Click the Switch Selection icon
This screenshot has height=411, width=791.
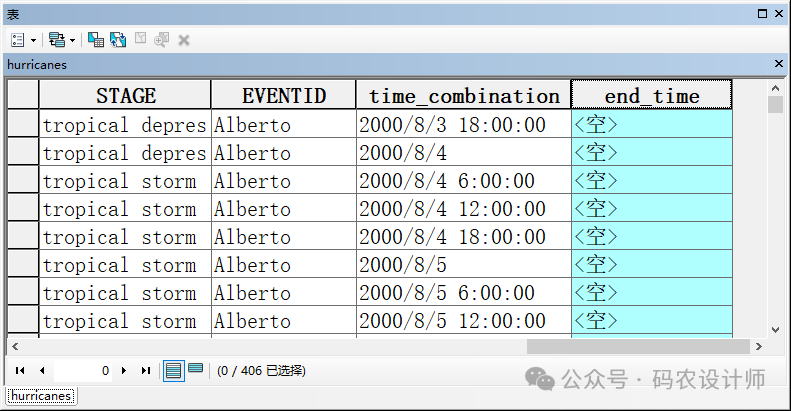pyautogui.click(x=118, y=40)
